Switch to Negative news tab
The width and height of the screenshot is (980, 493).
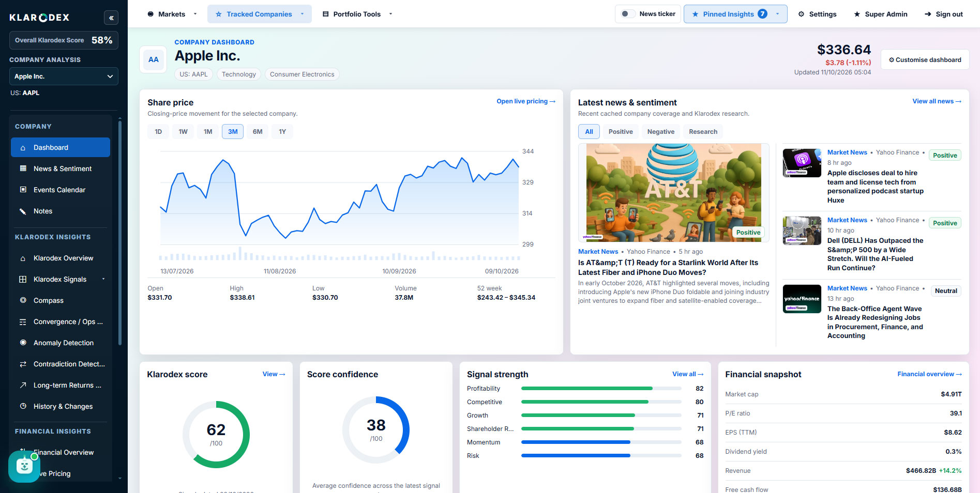point(661,132)
